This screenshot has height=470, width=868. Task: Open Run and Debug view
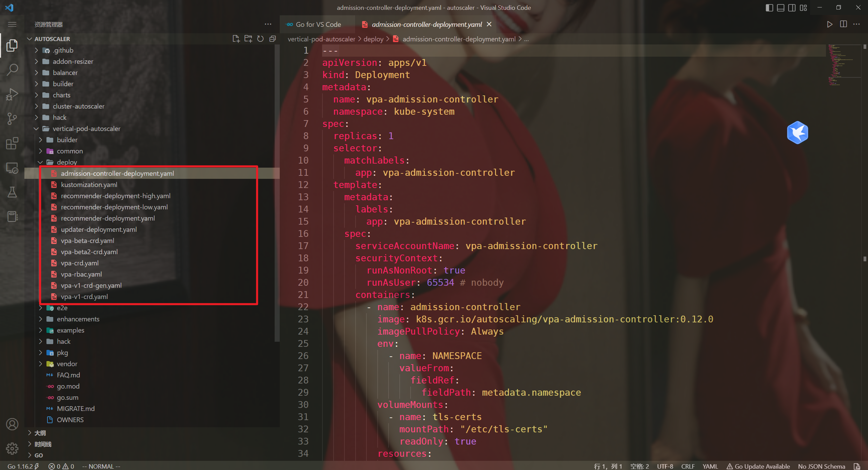click(x=12, y=94)
